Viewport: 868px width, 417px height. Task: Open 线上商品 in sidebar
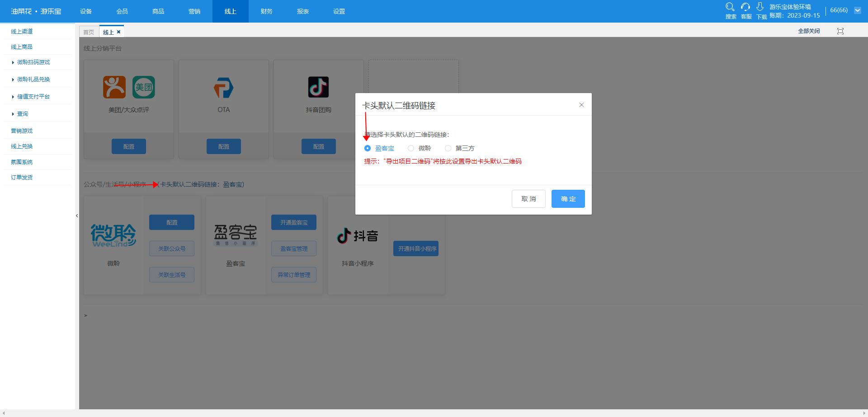coord(22,47)
